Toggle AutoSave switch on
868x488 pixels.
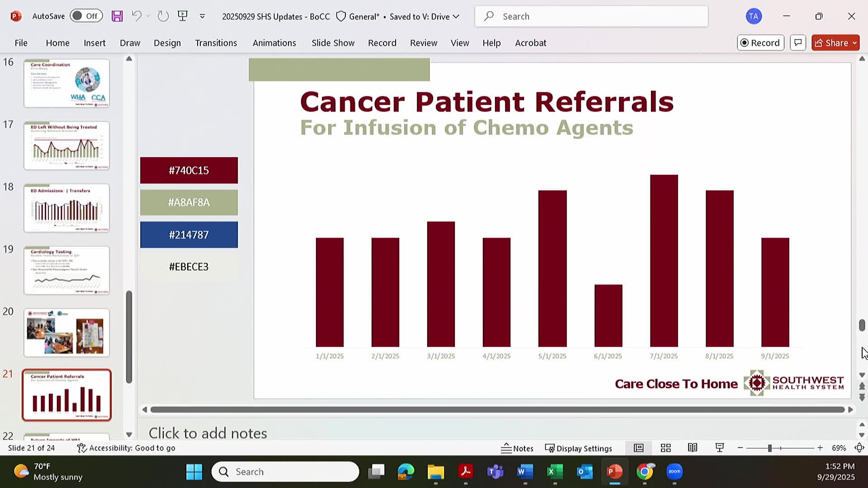tap(85, 16)
